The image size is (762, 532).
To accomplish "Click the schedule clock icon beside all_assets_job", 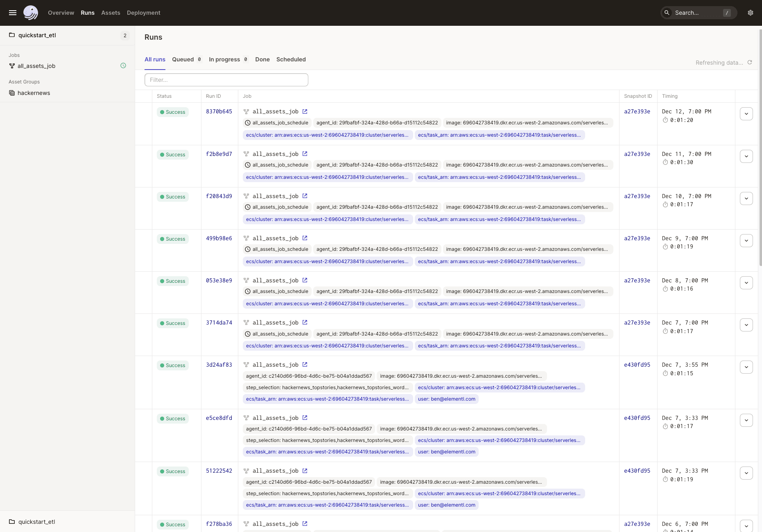I will (124, 65).
